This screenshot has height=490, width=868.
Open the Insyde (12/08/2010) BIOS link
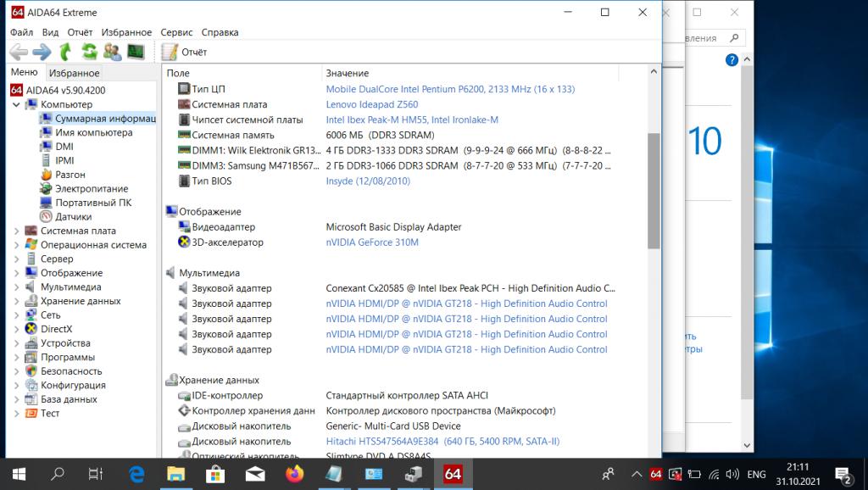368,181
